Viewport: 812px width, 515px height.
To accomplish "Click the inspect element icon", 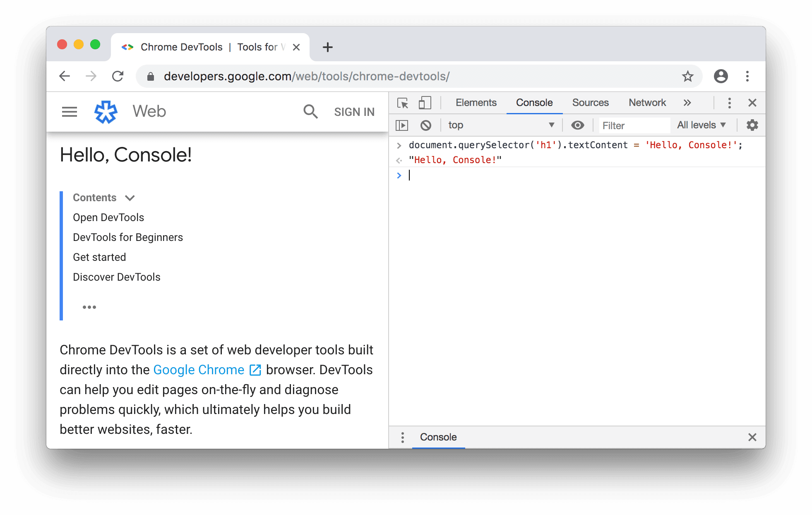I will 402,102.
